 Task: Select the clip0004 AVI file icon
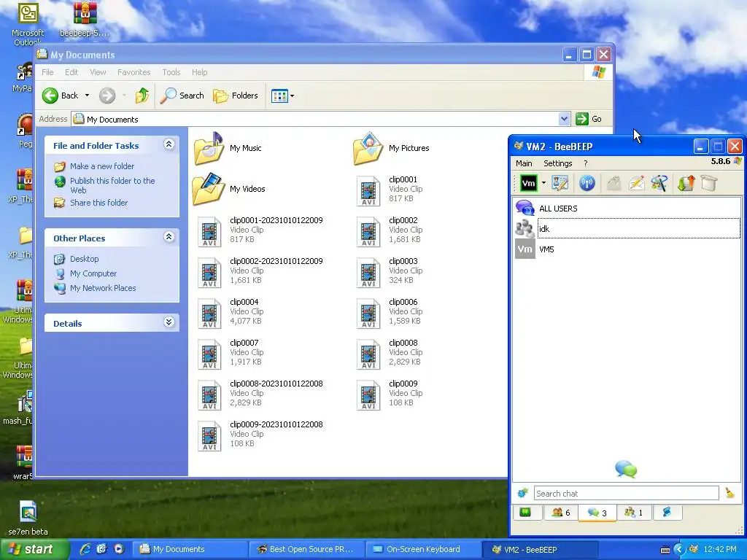[x=209, y=313]
